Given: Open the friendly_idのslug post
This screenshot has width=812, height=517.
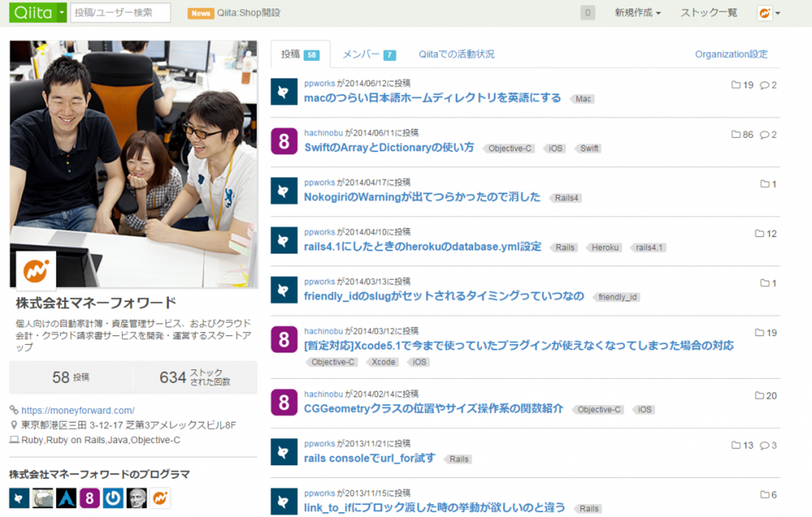Looking at the screenshot, I should pyautogui.click(x=444, y=297).
